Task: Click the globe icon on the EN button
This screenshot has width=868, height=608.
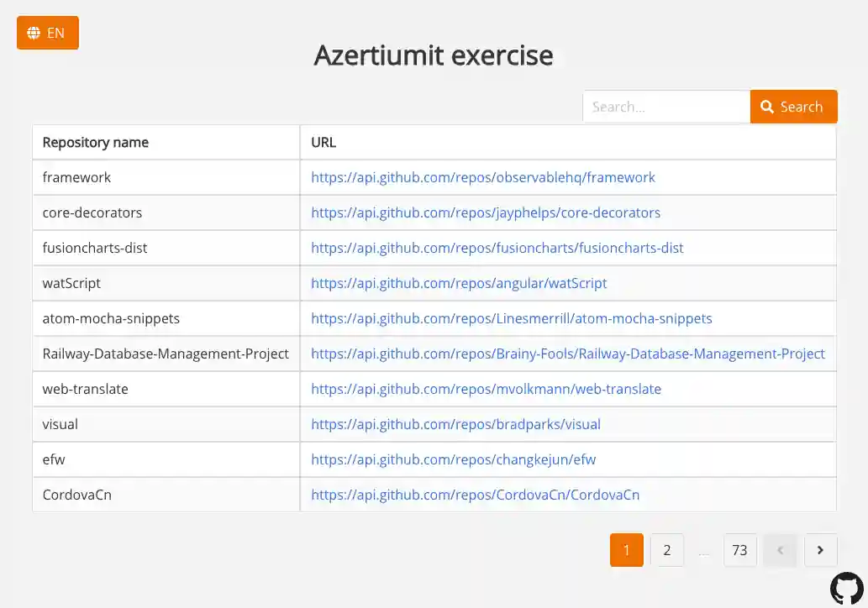Action: coord(33,33)
